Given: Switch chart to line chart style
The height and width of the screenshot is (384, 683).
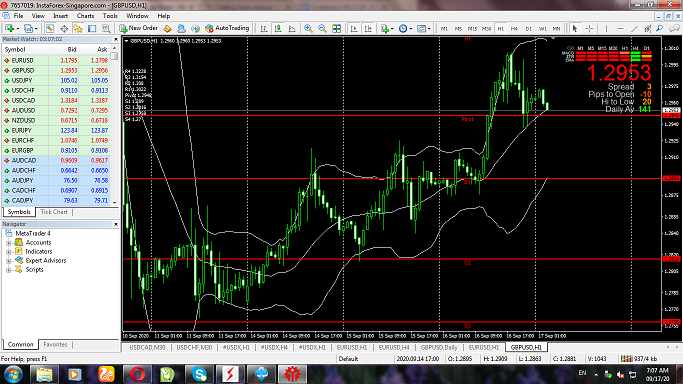Looking at the screenshot, I should [x=292, y=28].
